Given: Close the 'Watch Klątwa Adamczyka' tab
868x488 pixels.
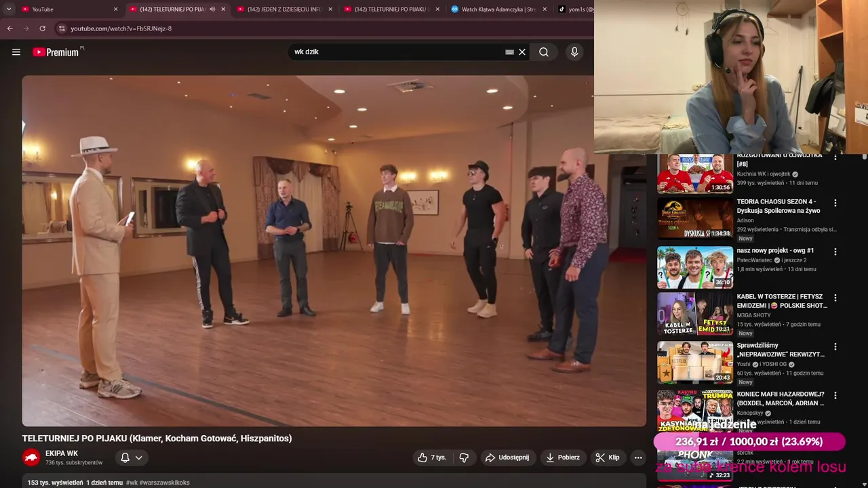Looking at the screenshot, I should [545, 9].
